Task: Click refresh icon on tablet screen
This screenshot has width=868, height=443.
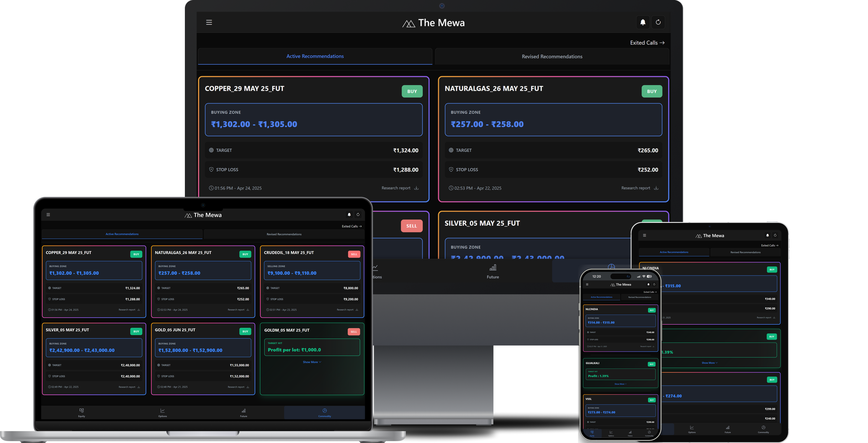Action: click(775, 235)
